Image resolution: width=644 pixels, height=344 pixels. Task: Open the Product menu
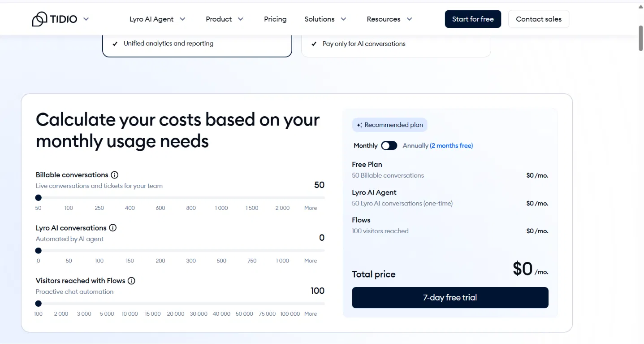point(219,19)
